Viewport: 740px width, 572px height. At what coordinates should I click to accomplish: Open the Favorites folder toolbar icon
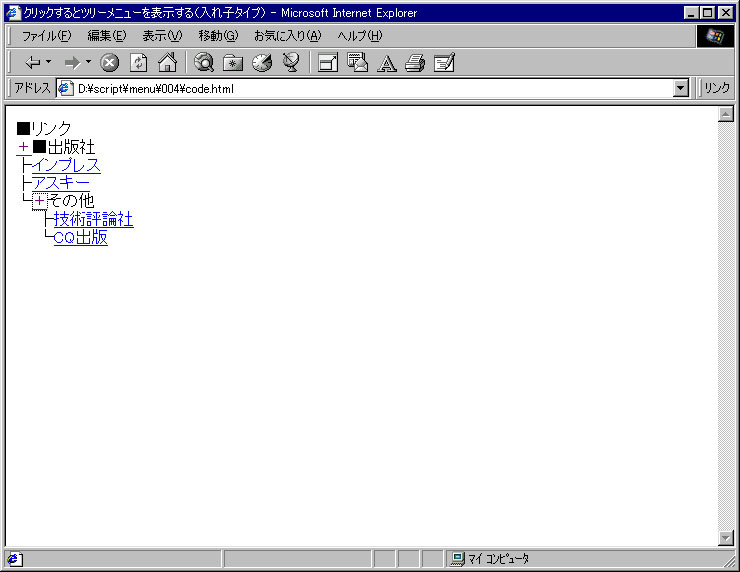(x=233, y=62)
